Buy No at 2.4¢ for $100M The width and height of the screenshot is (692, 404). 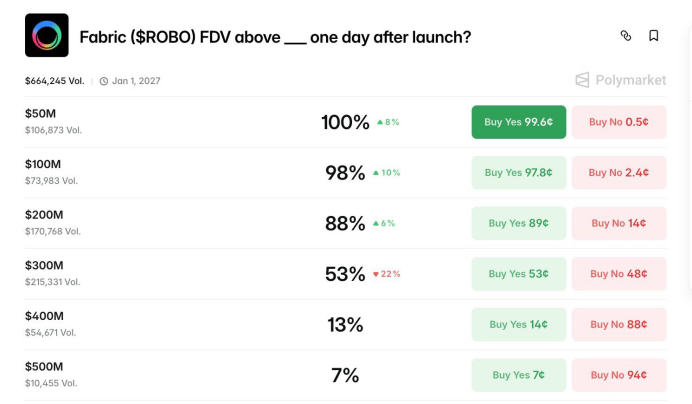(x=619, y=173)
